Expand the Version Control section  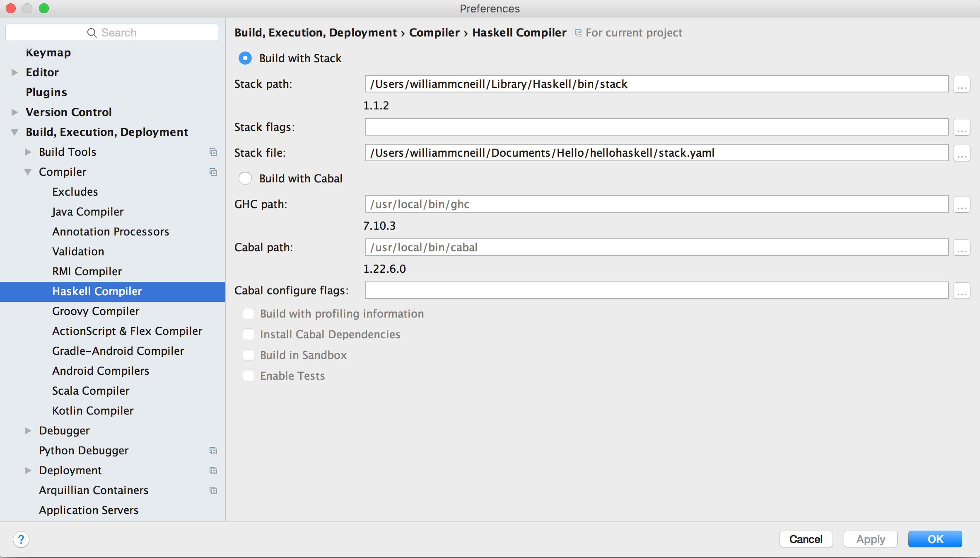(x=15, y=112)
